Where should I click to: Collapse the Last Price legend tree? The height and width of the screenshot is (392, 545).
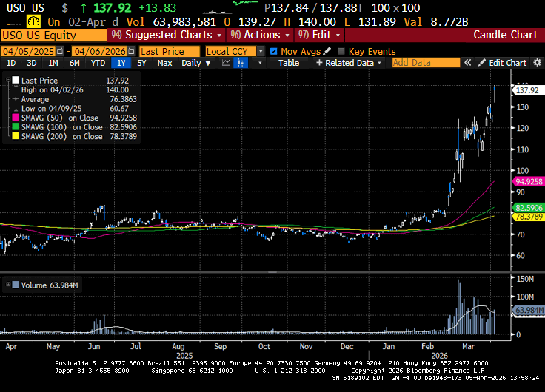[x=9, y=79]
